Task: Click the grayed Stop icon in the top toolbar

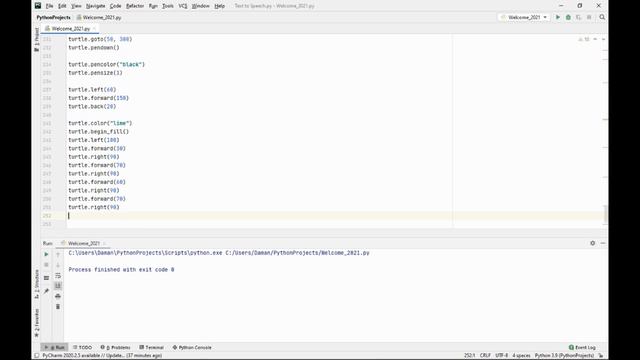Action: [589, 17]
